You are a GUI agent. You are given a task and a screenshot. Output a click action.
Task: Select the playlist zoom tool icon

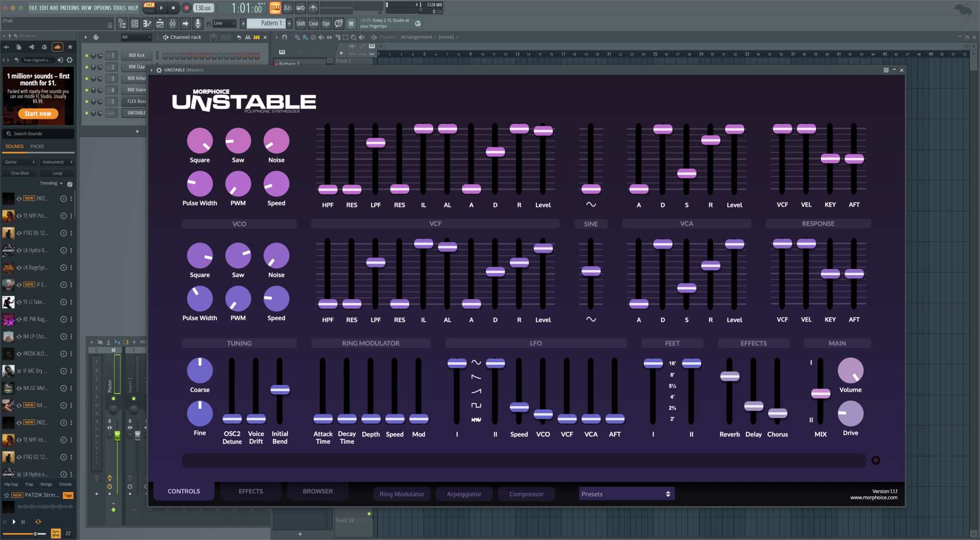[353, 37]
